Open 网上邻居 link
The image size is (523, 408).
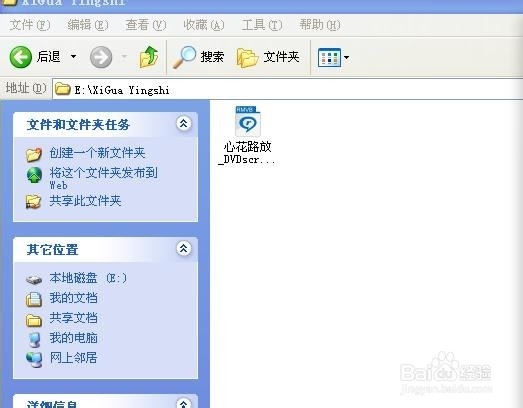pyautogui.click(x=73, y=358)
